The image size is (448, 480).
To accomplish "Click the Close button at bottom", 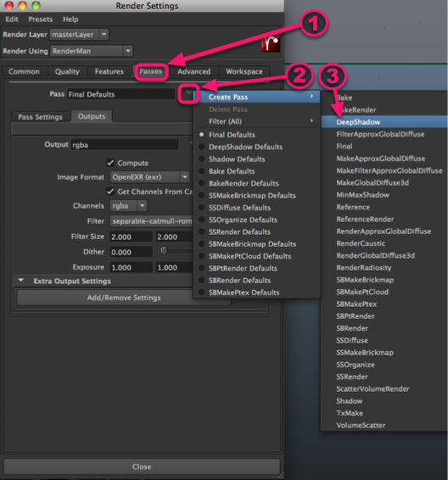I will point(142,466).
